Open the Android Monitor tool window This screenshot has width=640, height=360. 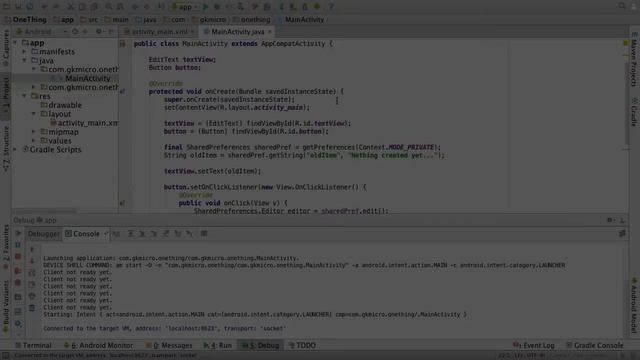pos(98,345)
